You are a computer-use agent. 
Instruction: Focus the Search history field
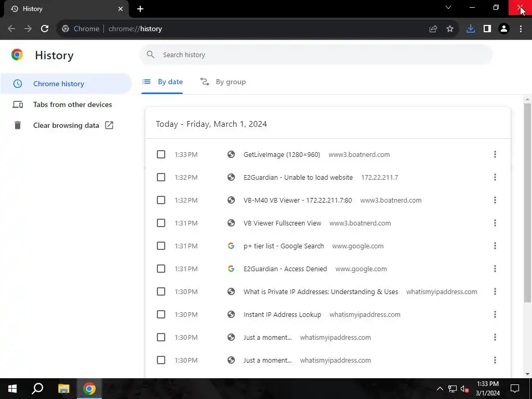(x=316, y=55)
